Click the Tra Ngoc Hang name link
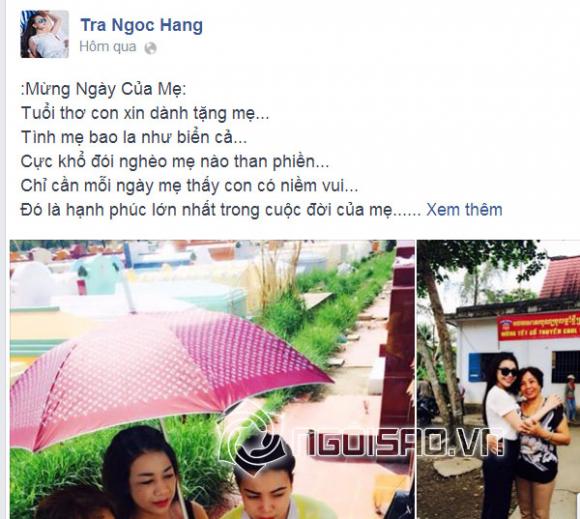580x519 pixels. (x=142, y=26)
